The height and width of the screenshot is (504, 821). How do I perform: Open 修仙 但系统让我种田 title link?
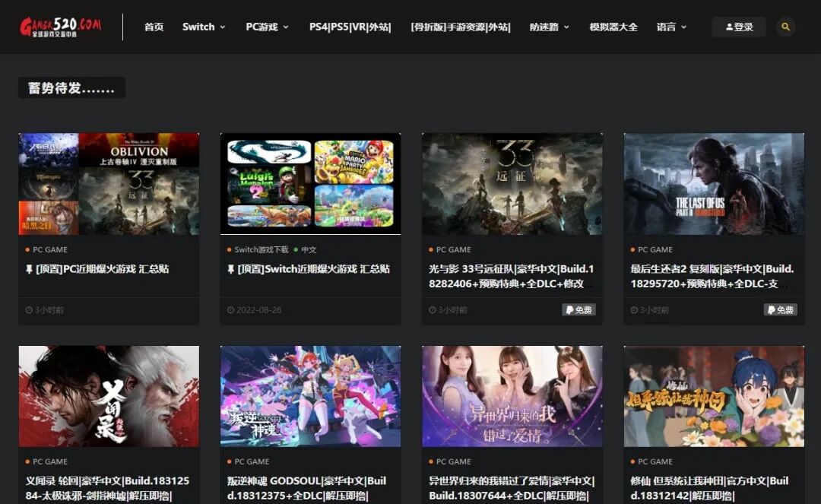709,488
